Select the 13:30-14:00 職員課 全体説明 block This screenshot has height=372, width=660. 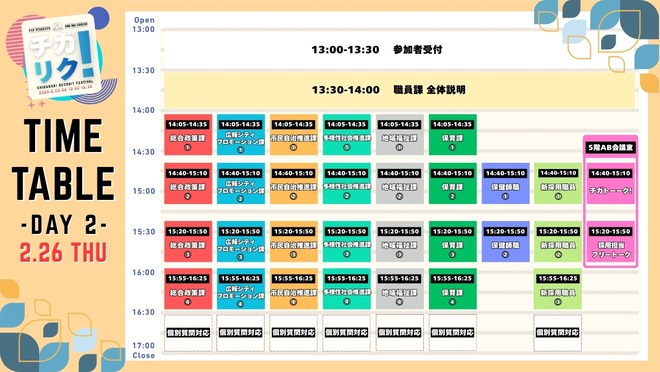click(x=399, y=90)
